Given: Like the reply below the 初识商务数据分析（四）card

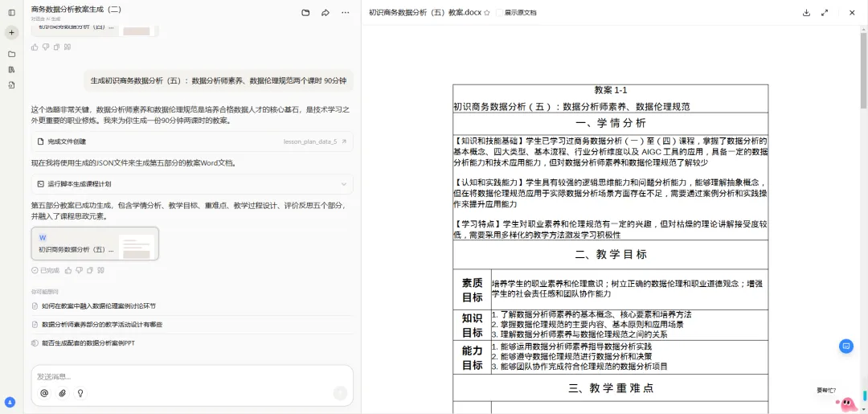Looking at the screenshot, I should point(35,47).
